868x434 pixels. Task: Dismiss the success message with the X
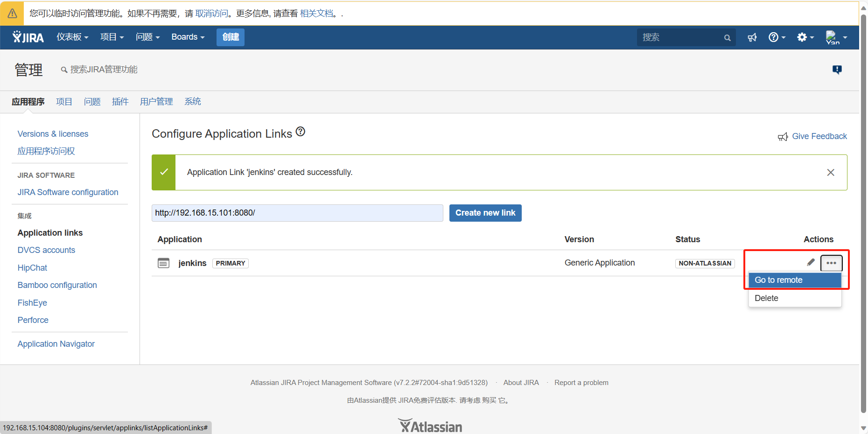point(831,172)
